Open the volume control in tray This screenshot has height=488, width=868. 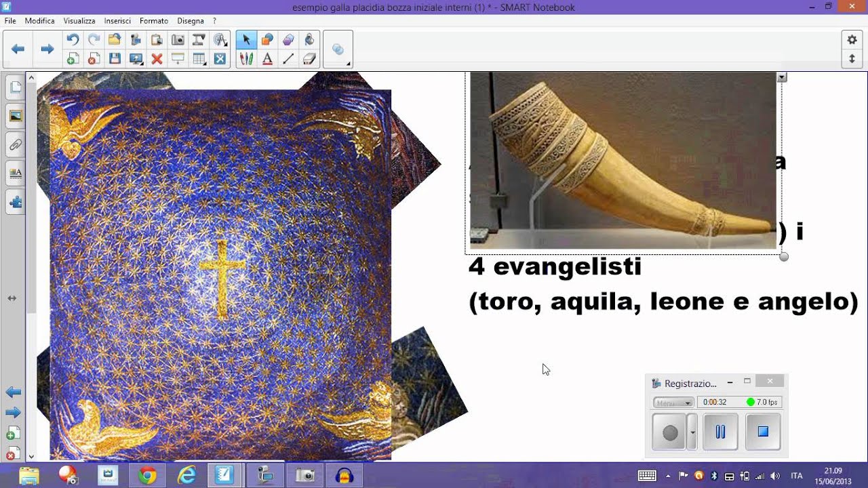[x=775, y=476]
